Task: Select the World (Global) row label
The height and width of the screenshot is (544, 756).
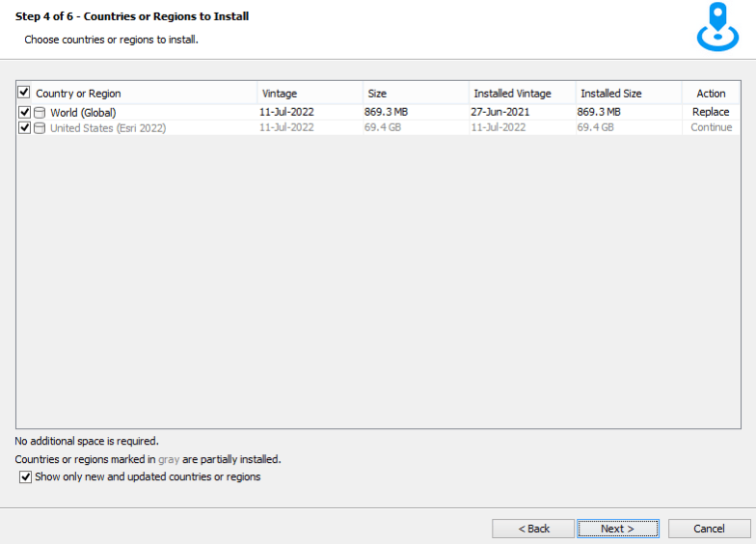Action: coord(83,112)
